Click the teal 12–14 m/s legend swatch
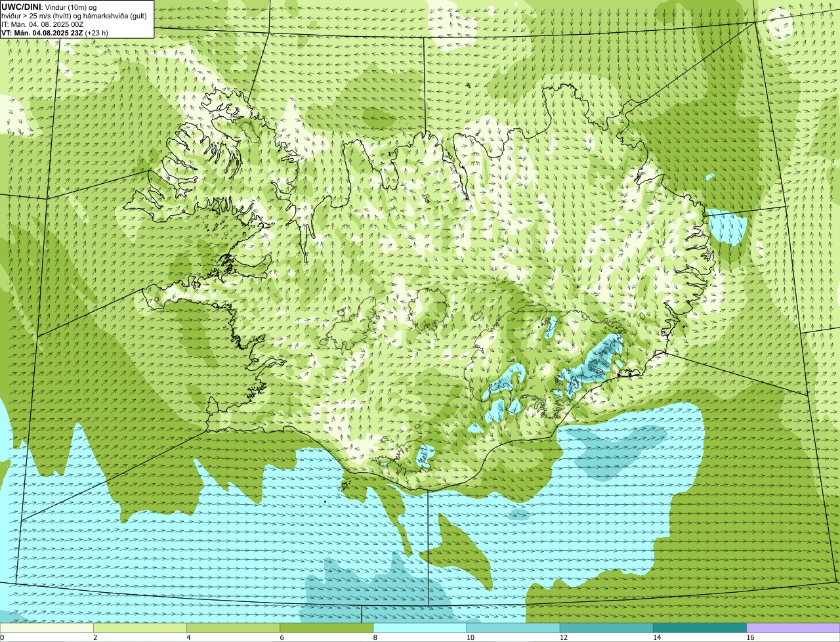Image resolution: width=840 pixels, height=642 pixels. pos(606,628)
